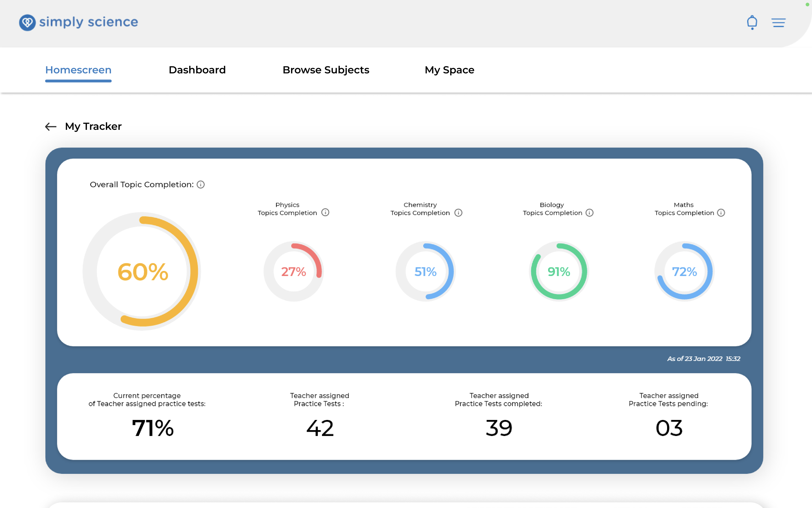This screenshot has width=812, height=508.
Task: Click the 39 completed practice tests value
Action: click(x=499, y=428)
